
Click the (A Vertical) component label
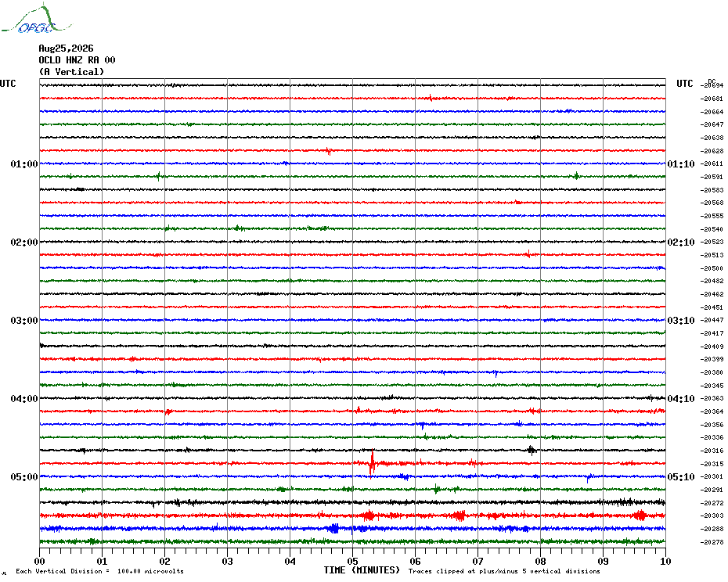tap(71, 72)
